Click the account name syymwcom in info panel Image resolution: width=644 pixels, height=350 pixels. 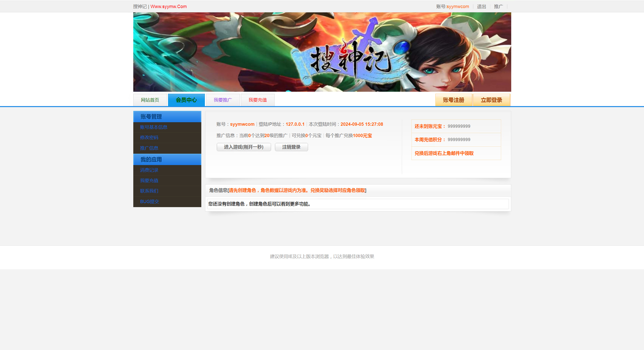[x=242, y=124]
